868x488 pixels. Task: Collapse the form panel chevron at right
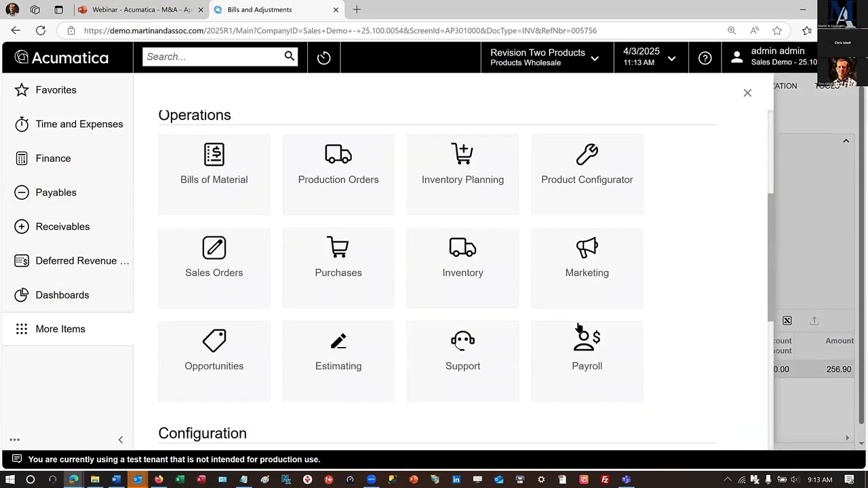coord(846,141)
